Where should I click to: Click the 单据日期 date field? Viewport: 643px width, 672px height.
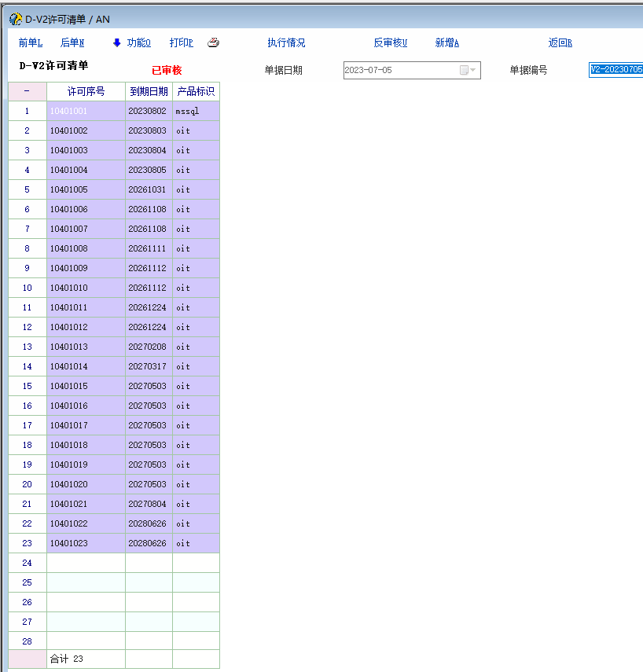click(400, 71)
